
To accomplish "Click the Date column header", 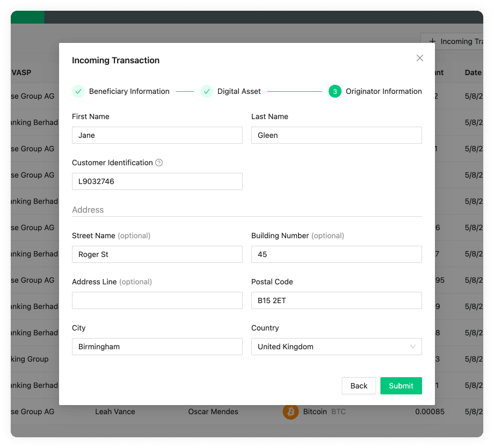I will 473,72.
